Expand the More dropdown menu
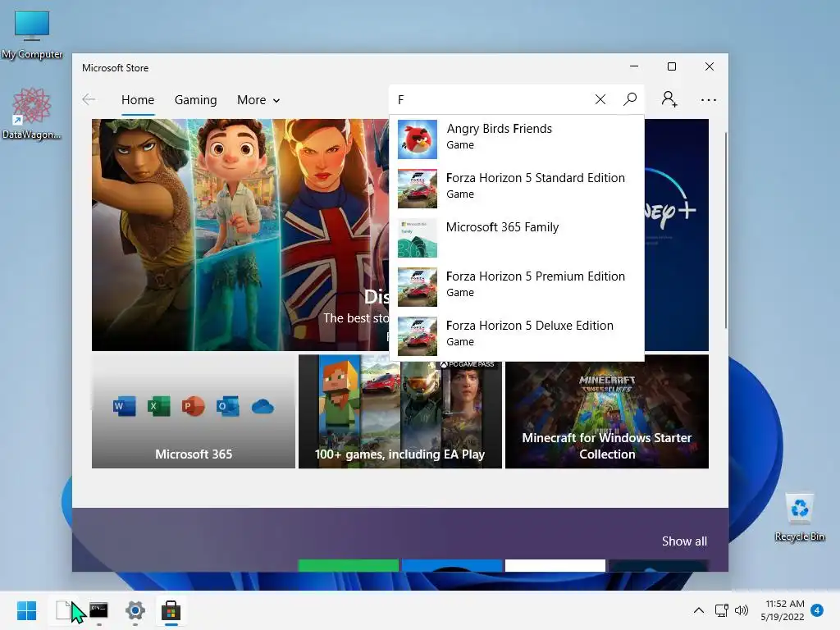Viewport: 840px width, 630px height. 258,100
